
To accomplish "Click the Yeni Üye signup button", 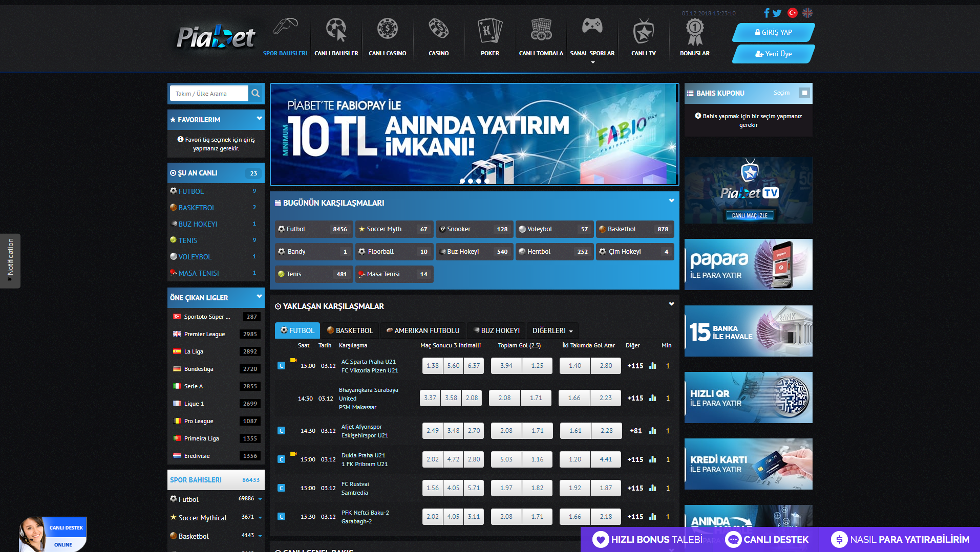I will (773, 54).
